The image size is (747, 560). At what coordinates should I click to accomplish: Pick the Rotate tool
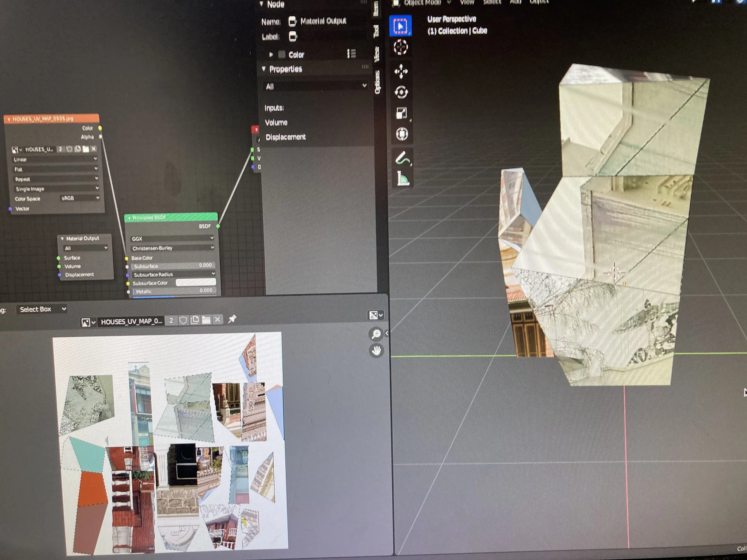click(401, 92)
